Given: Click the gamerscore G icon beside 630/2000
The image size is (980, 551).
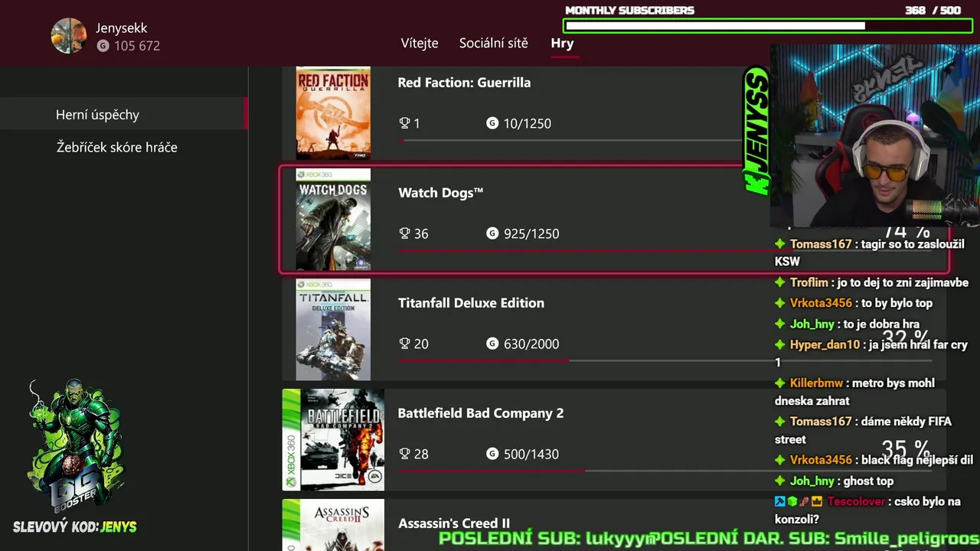Looking at the screenshot, I should 492,344.
